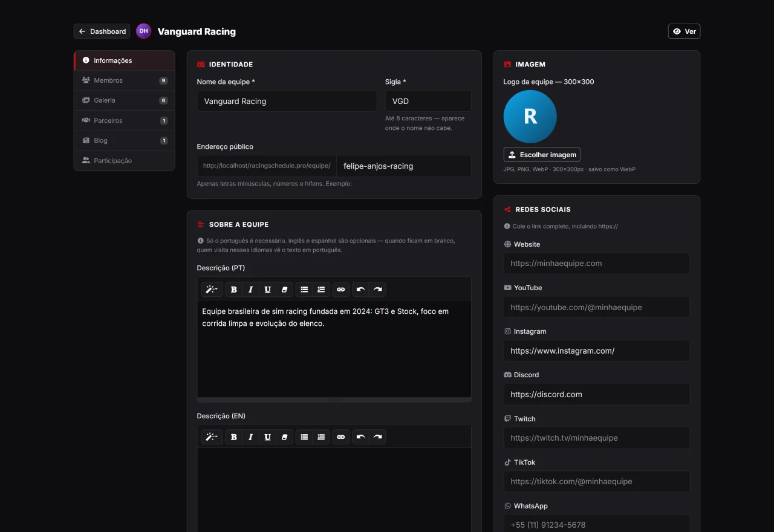
Task: Go to the Parceiros sidebar section
Action: point(125,120)
